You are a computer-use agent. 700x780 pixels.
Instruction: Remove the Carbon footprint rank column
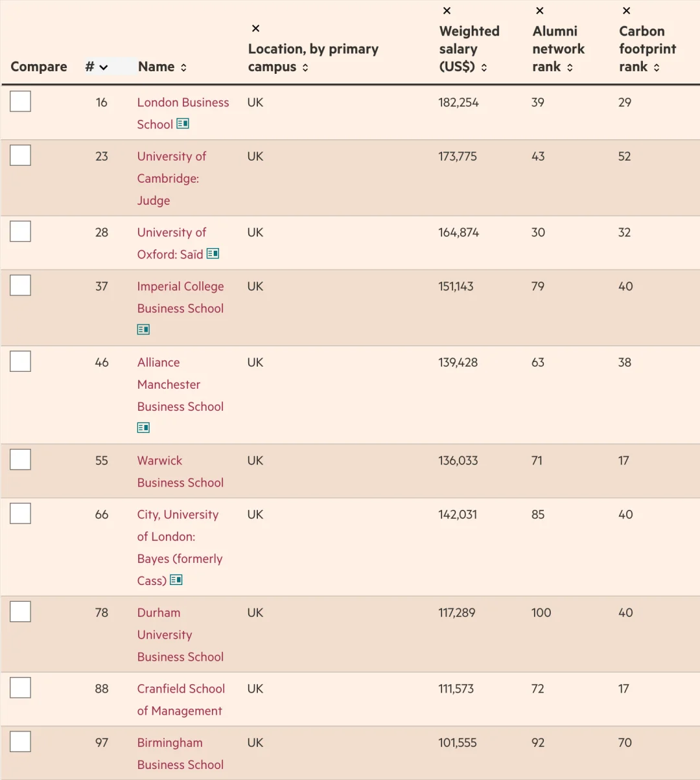(x=626, y=11)
